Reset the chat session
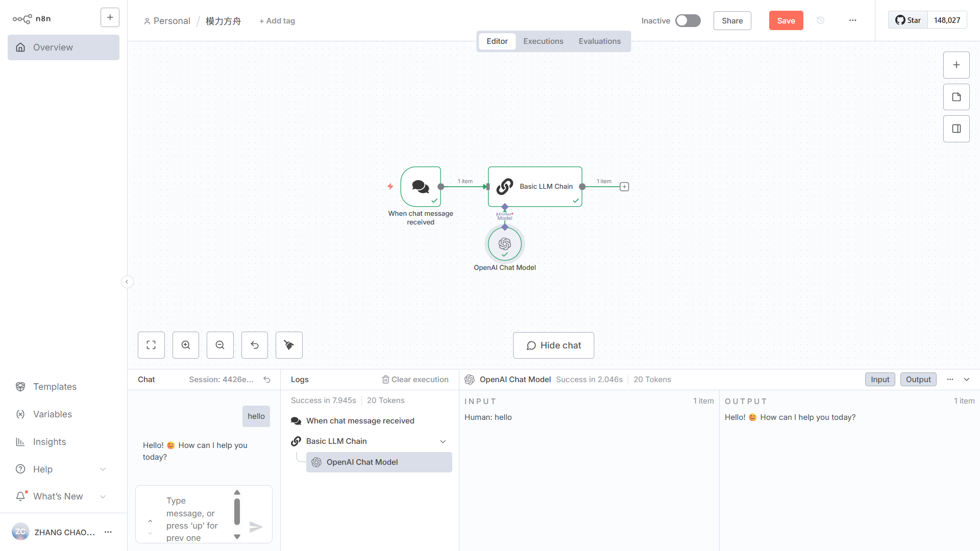This screenshot has height=551, width=980. (x=267, y=380)
